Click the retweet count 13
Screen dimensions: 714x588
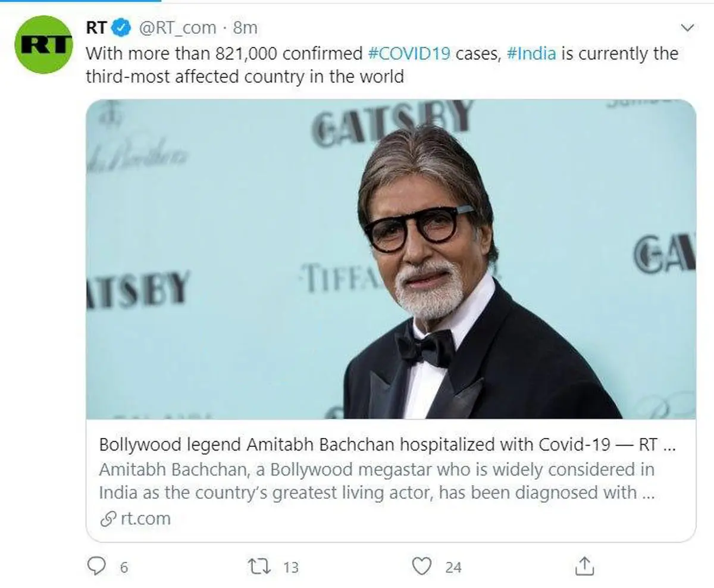pyautogui.click(x=290, y=568)
